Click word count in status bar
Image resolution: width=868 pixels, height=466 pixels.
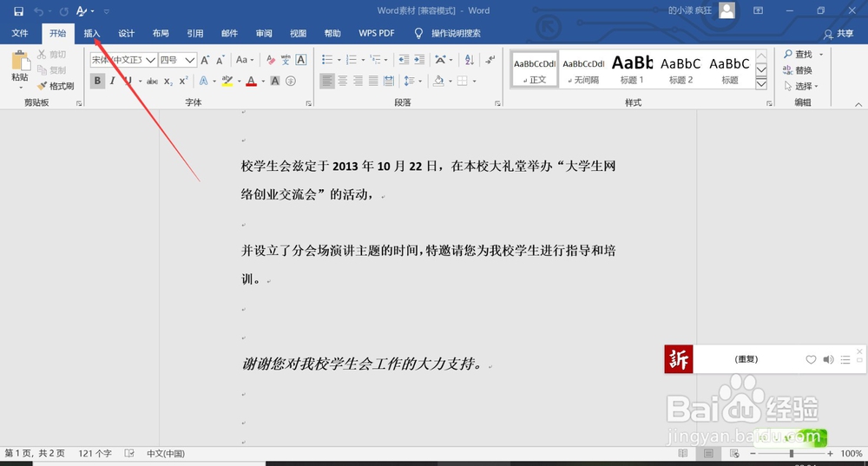coord(95,453)
